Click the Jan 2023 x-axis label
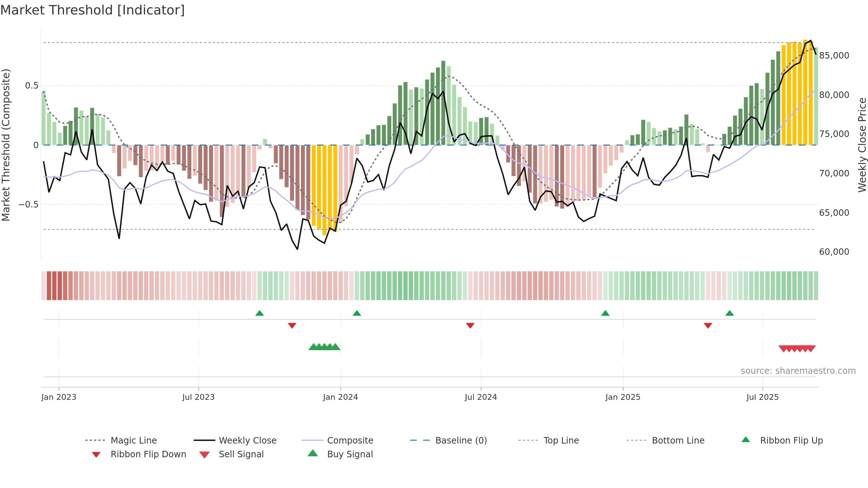 pyautogui.click(x=59, y=397)
